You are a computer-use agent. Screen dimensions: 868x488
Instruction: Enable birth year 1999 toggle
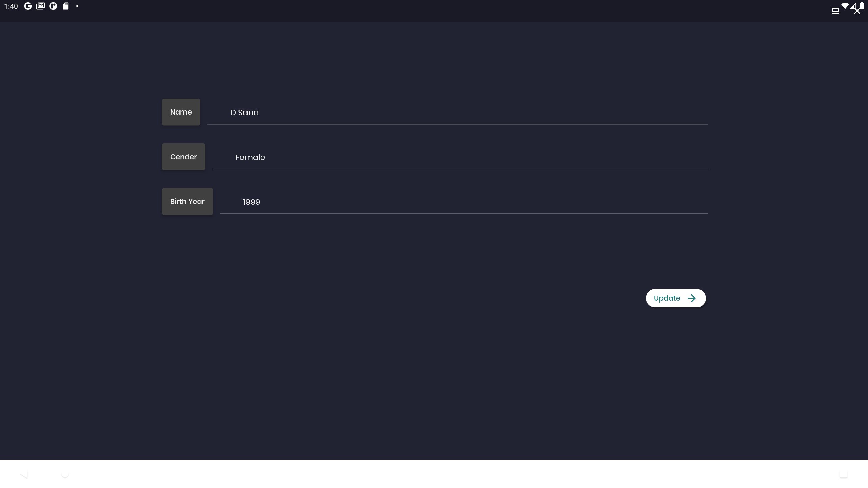coord(251,201)
